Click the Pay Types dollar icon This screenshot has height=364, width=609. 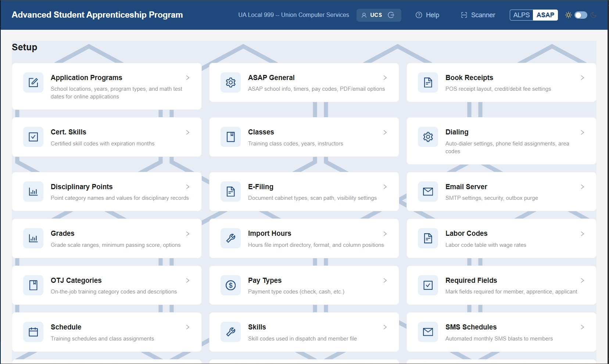tap(231, 285)
